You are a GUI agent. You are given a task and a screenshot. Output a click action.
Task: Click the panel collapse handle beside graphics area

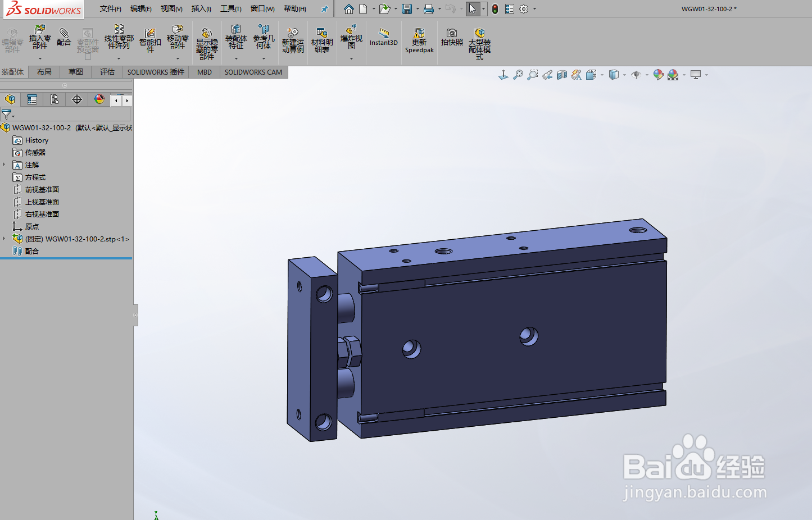[135, 315]
